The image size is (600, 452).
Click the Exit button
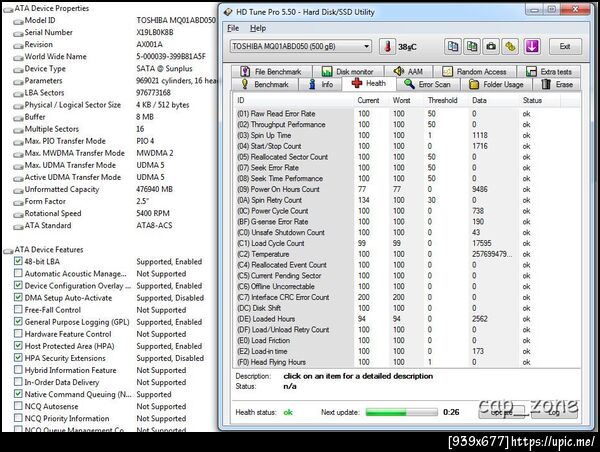pos(565,47)
